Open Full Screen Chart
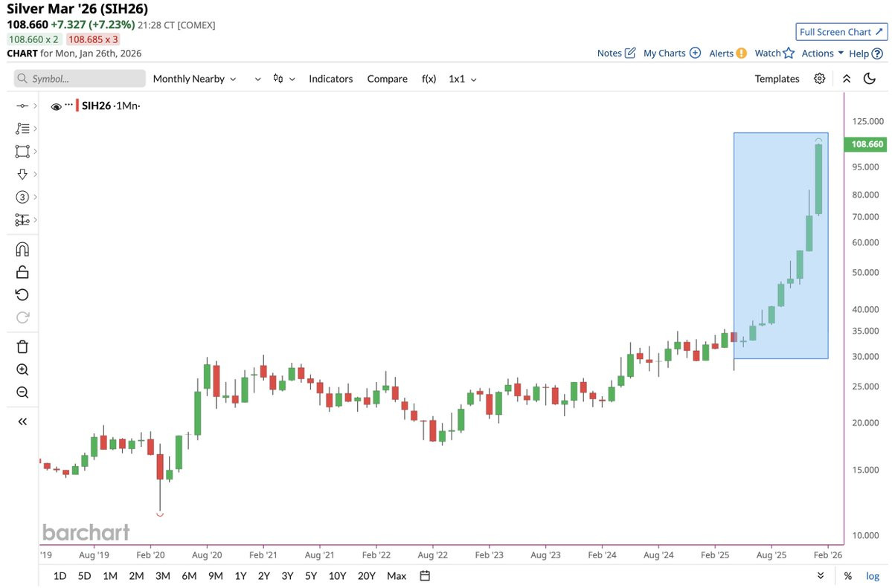The image size is (892, 588). click(x=841, y=32)
